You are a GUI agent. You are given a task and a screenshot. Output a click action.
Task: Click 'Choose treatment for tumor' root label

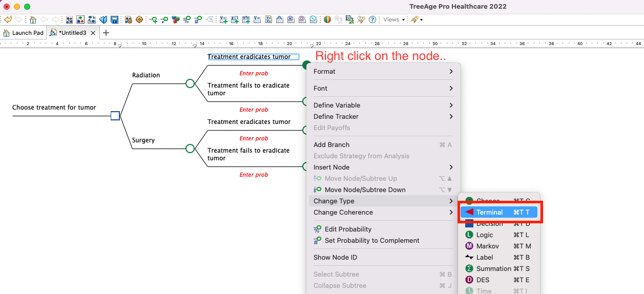tap(54, 108)
